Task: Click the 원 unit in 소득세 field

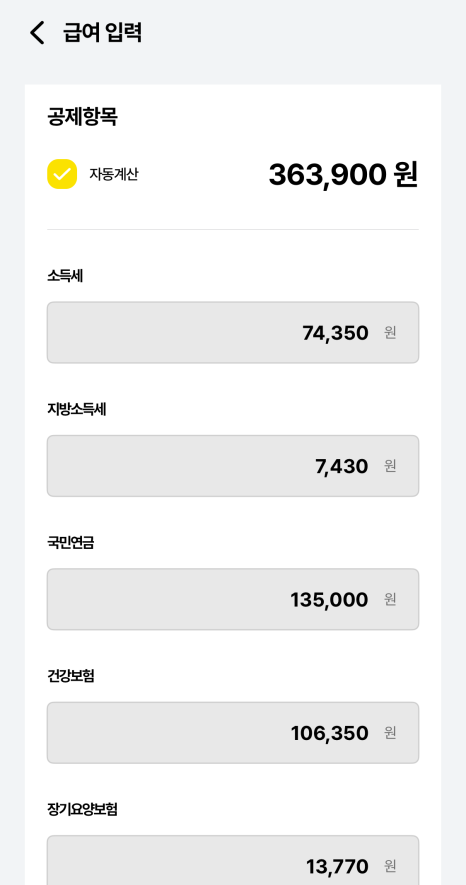Action: pos(390,332)
